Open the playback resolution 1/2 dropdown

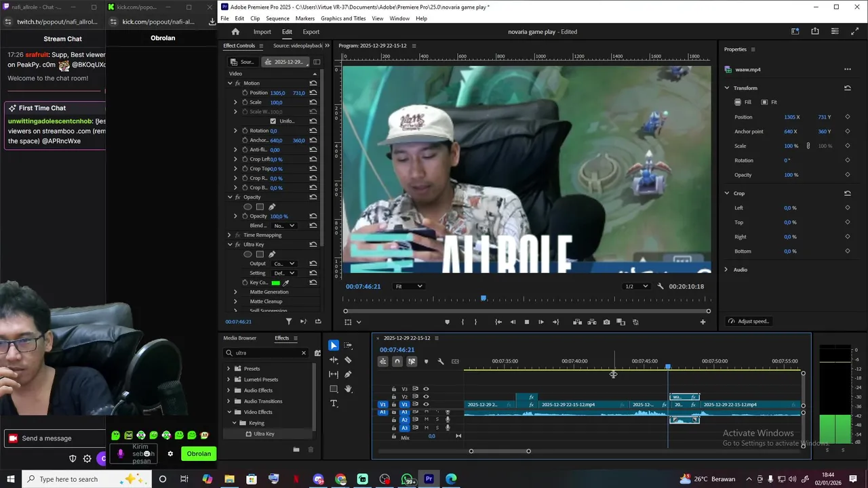point(637,286)
